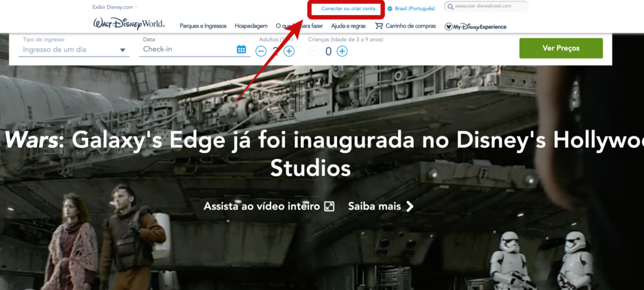The width and height of the screenshot is (644, 290).
Task: Decrease adults count with minus button
Action: coord(261,52)
